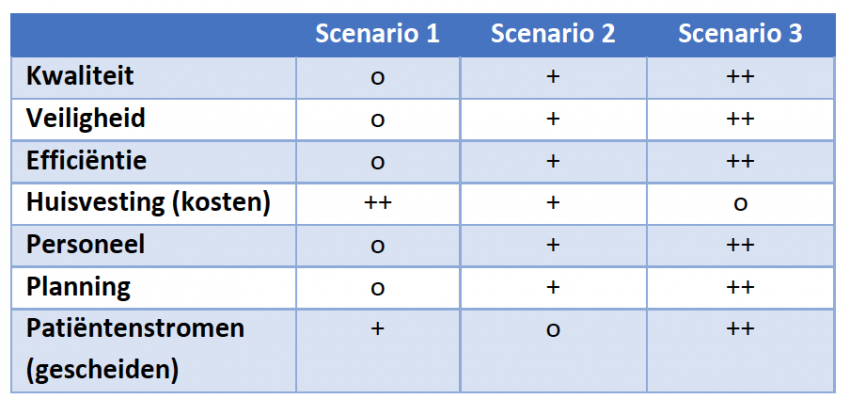850x399 pixels.
Task: Click the Scenario 3 column header
Action: [x=740, y=34]
